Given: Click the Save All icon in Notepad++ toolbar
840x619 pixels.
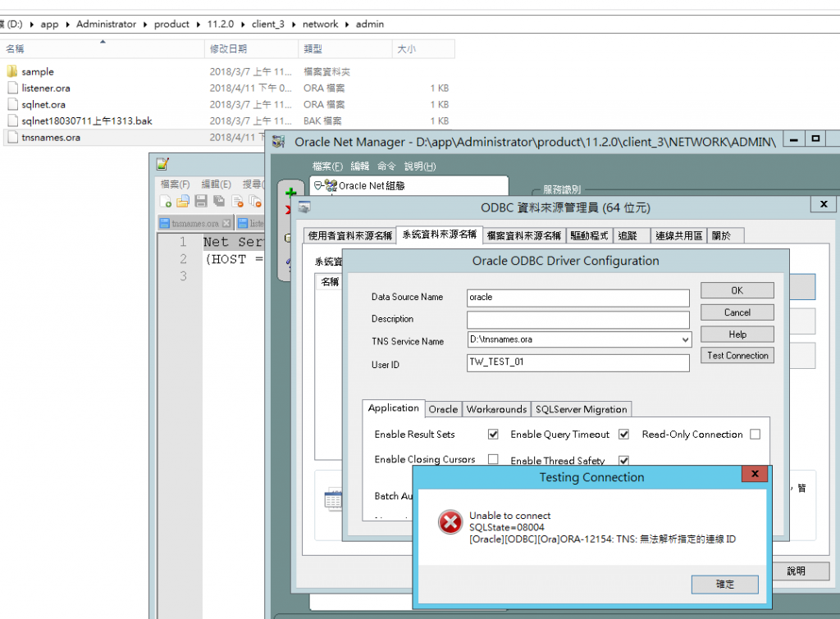Looking at the screenshot, I should [x=218, y=202].
